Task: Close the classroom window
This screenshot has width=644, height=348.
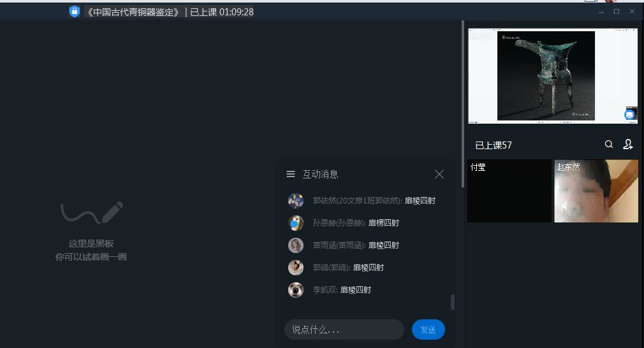Action: [x=632, y=11]
